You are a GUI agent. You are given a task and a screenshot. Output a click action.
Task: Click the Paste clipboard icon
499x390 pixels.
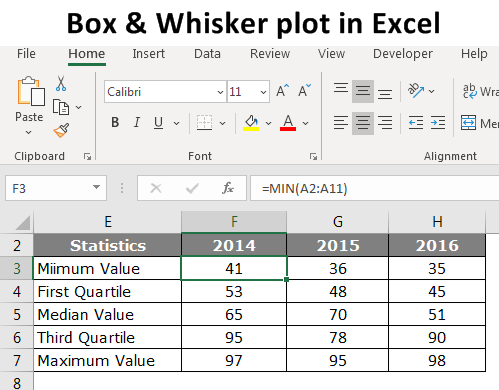(x=31, y=91)
